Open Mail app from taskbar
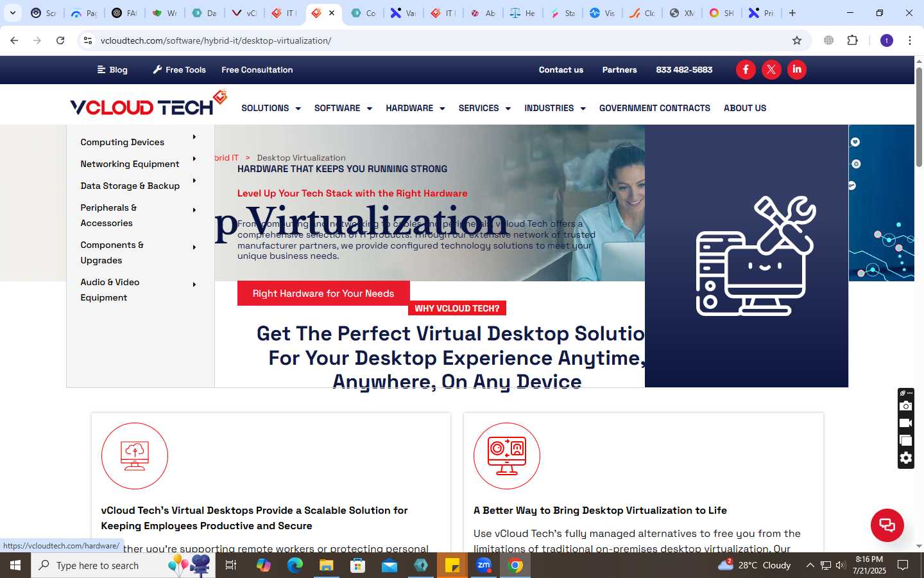 [389, 565]
